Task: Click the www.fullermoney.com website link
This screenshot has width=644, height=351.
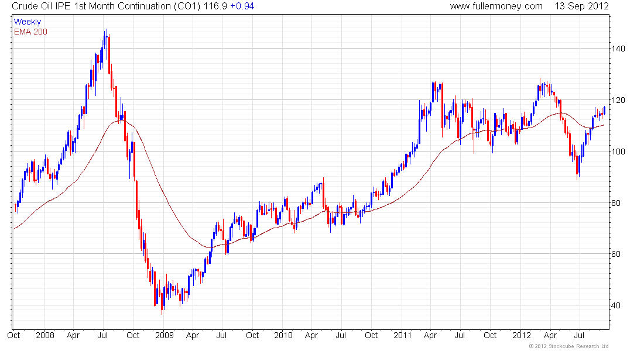Action: click(x=496, y=6)
